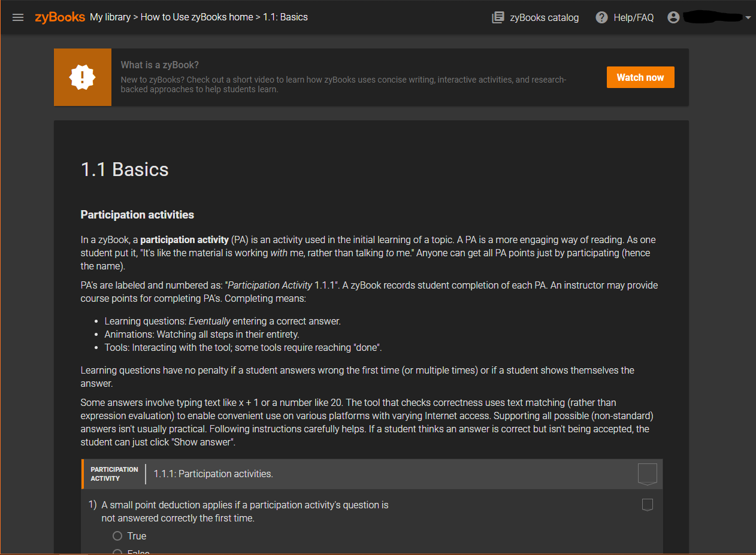This screenshot has width=756, height=555.
Task: Click the 'Tools: Interacting with the tool' bullet
Action: click(x=243, y=347)
